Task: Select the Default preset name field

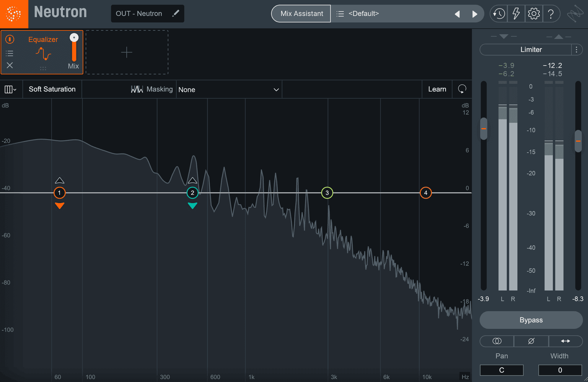Action: coord(364,14)
